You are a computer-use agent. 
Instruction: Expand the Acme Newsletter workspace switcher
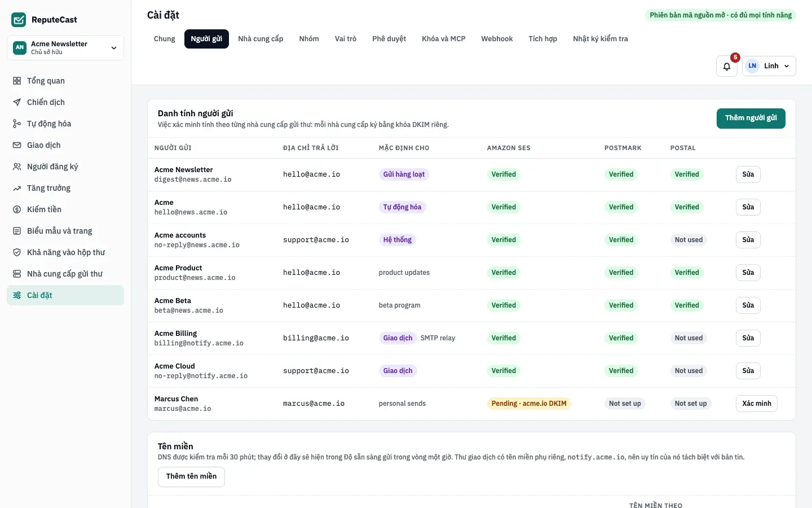(x=65, y=47)
